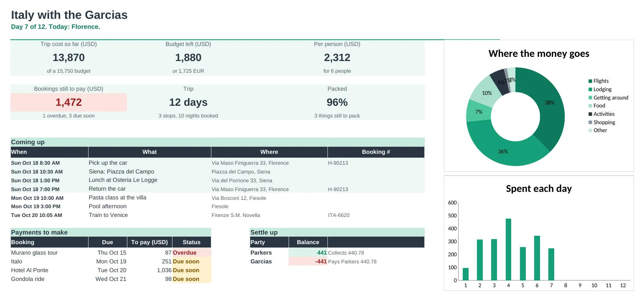
Task: Click the day 6 bar in Spent each day
Action: pos(537,258)
